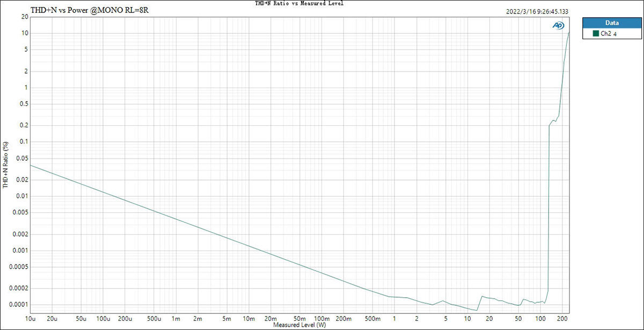Select the Ch2 green color swatch

[595, 33]
